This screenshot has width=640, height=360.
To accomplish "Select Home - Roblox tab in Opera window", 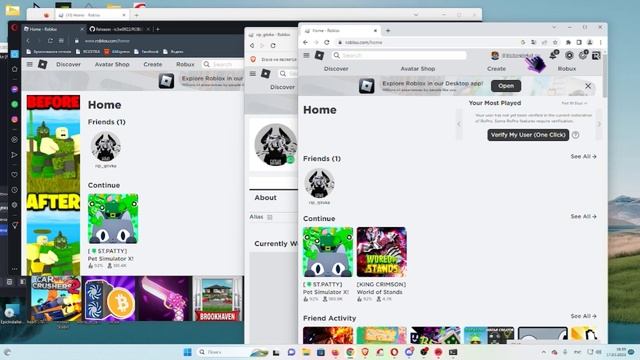I will pos(53,29).
